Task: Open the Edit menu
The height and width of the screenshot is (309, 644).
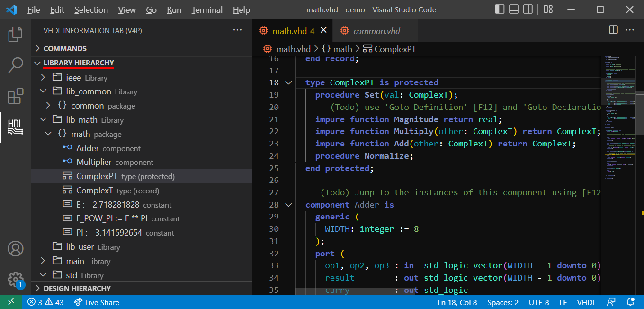Action: (57, 9)
